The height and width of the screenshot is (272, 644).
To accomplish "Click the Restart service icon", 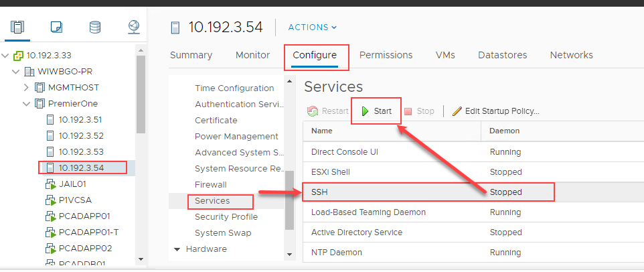I will (x=313, y=111).
